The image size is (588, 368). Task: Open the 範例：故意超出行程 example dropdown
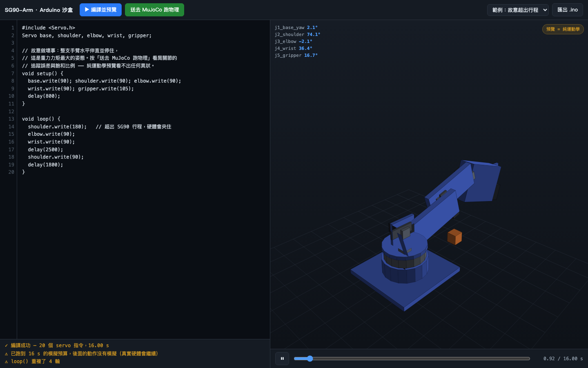click(x=518, y=10)
